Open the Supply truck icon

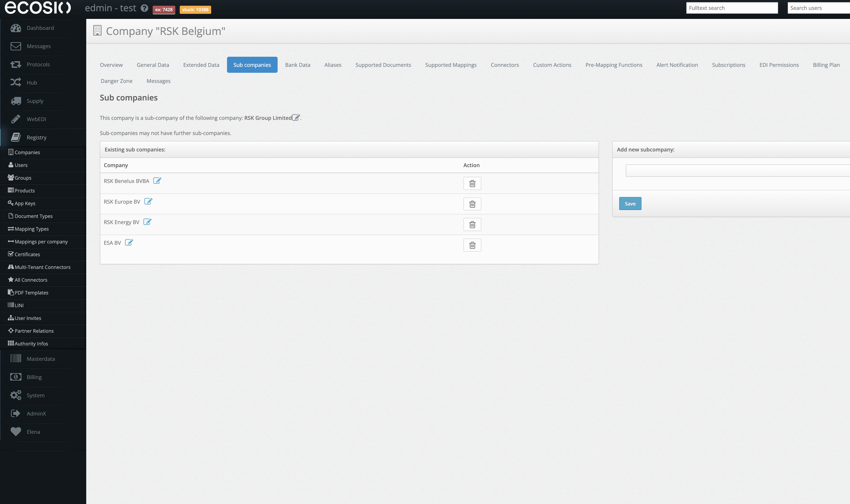(x=16, y=101)
